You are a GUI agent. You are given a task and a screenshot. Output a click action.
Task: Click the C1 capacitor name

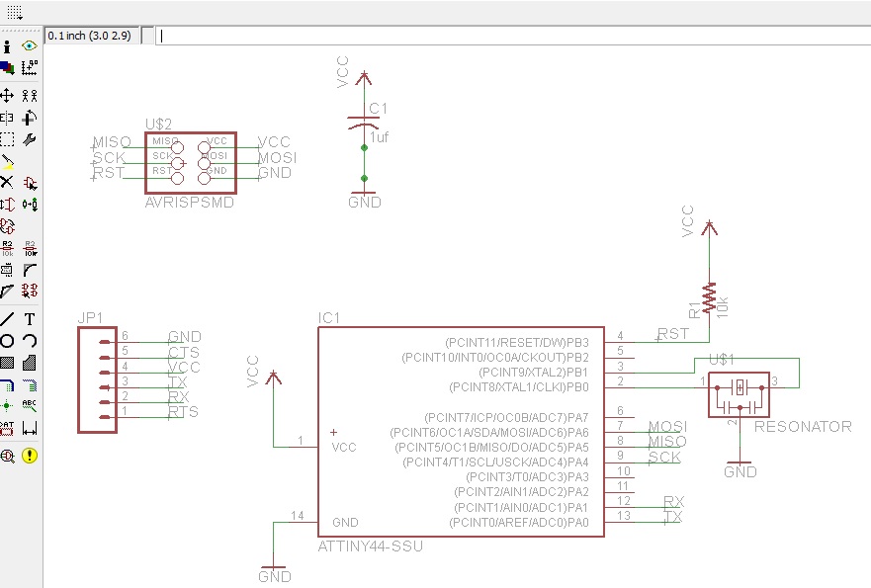click(x=379, y=109)
